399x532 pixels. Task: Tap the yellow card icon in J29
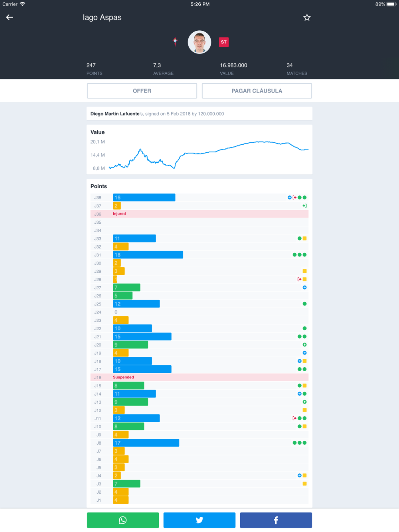304,271
